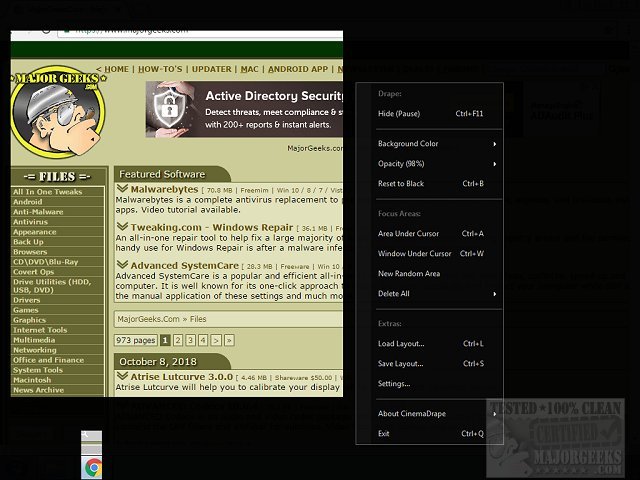Open the Opacity (98%) submenu
This screenshot has width=640, height=480.
(439, 164)
